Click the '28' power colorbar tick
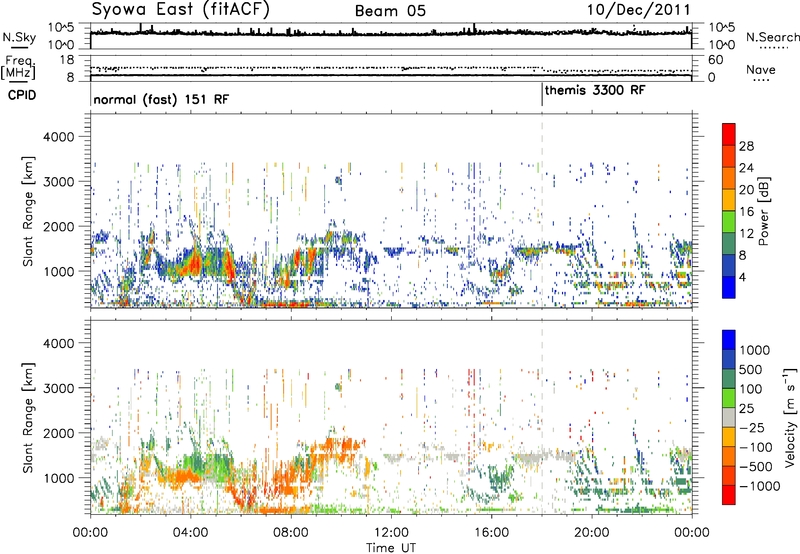This screenshot has height=554, width=800. coord(746,146)
